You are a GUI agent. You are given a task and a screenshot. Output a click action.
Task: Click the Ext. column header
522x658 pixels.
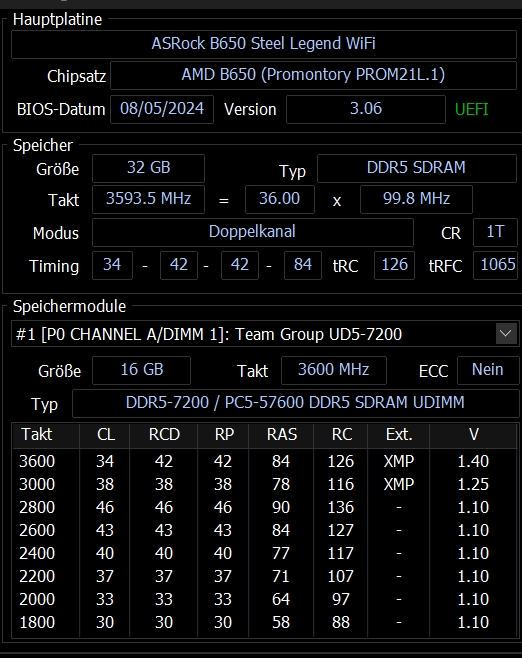[399, 435]
